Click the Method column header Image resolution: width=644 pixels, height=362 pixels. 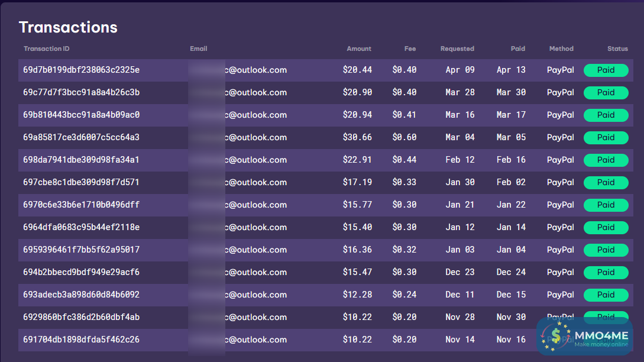click(561, 49)
